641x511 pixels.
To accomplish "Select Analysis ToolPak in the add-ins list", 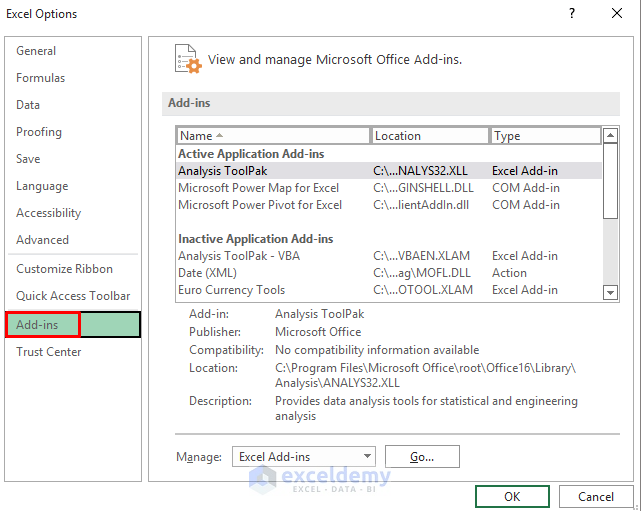I will click(222, 171).
